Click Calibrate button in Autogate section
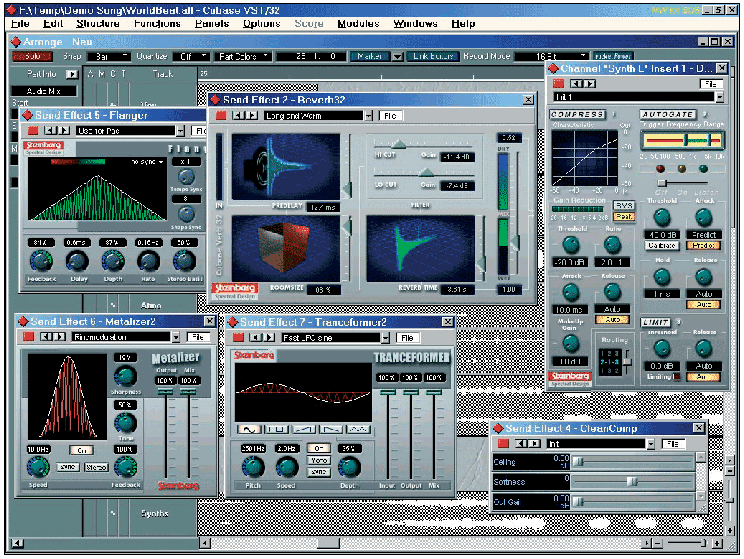The height and width of the screenshot is (559, 744). coord(661,245)
